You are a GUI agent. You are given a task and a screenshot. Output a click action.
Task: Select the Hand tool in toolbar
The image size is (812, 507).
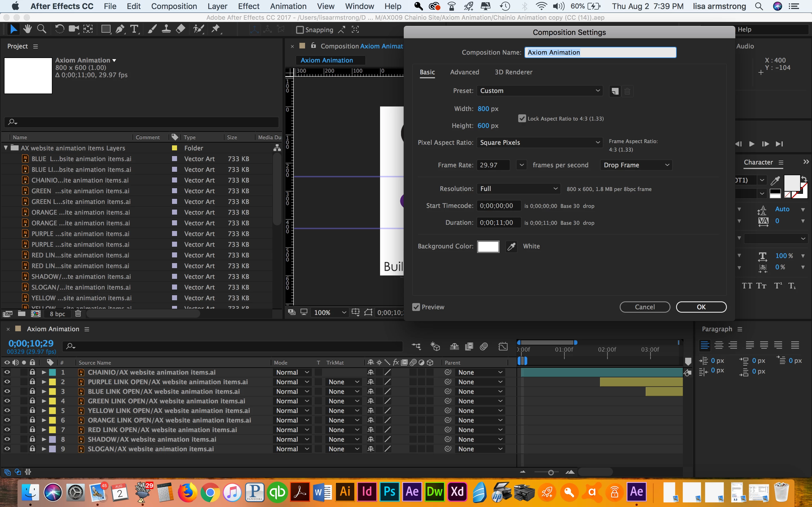28,30
